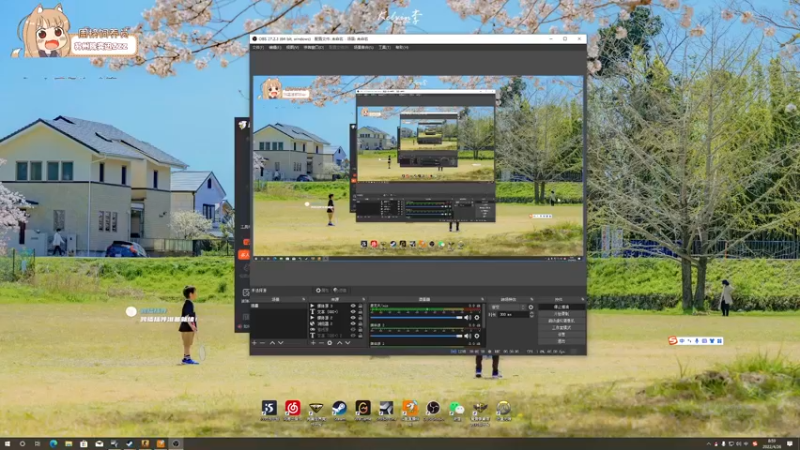Enable Studio Mode in OBS Controls
The width and height of the screenshot is (800, 450).
[x=561, y=328]
